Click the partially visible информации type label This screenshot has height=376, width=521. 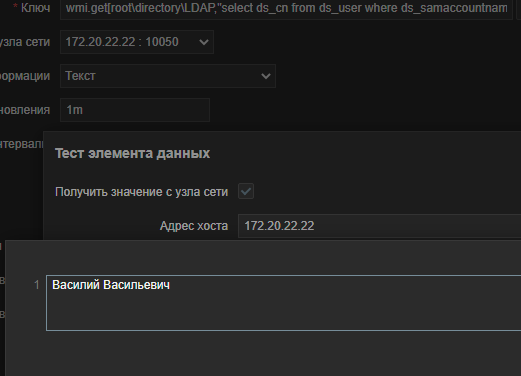coord(25,76)
